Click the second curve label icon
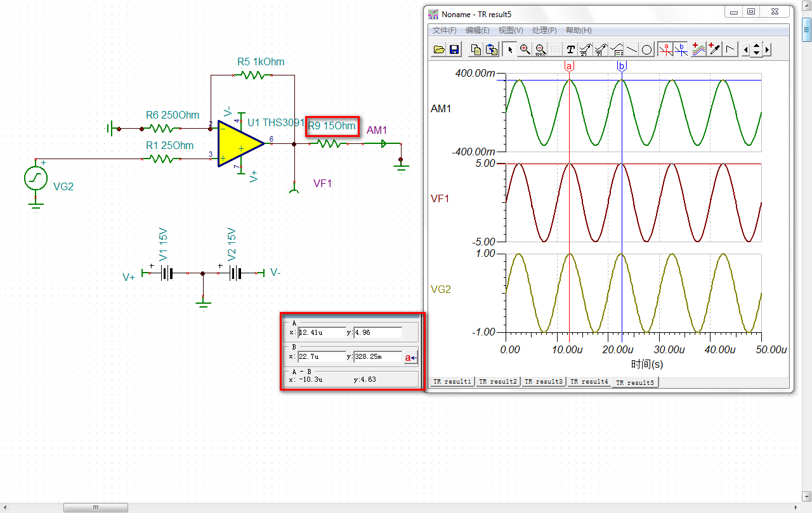Screen dimensions: 812x513 [x=601, y=49]
